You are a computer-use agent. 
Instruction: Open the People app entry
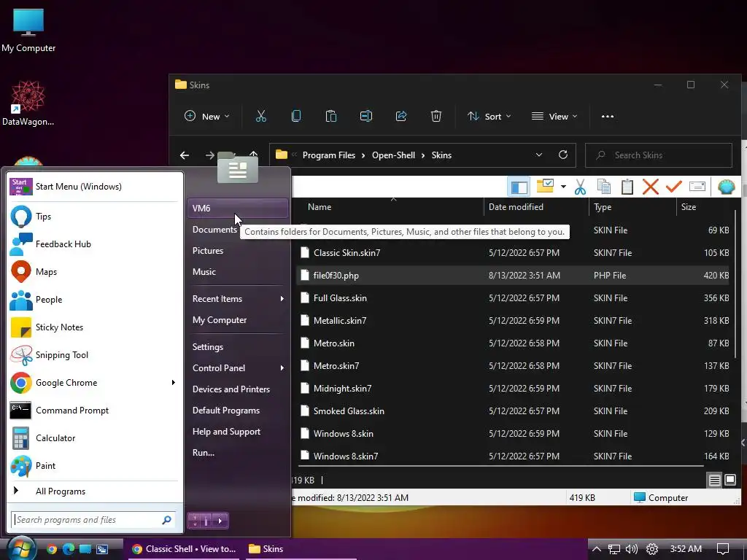(94, 300)
